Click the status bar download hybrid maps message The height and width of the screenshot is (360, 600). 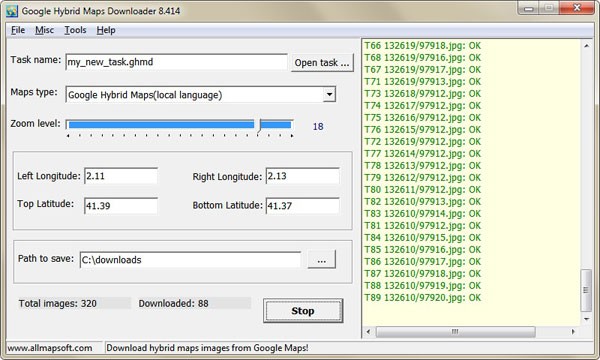207,348
